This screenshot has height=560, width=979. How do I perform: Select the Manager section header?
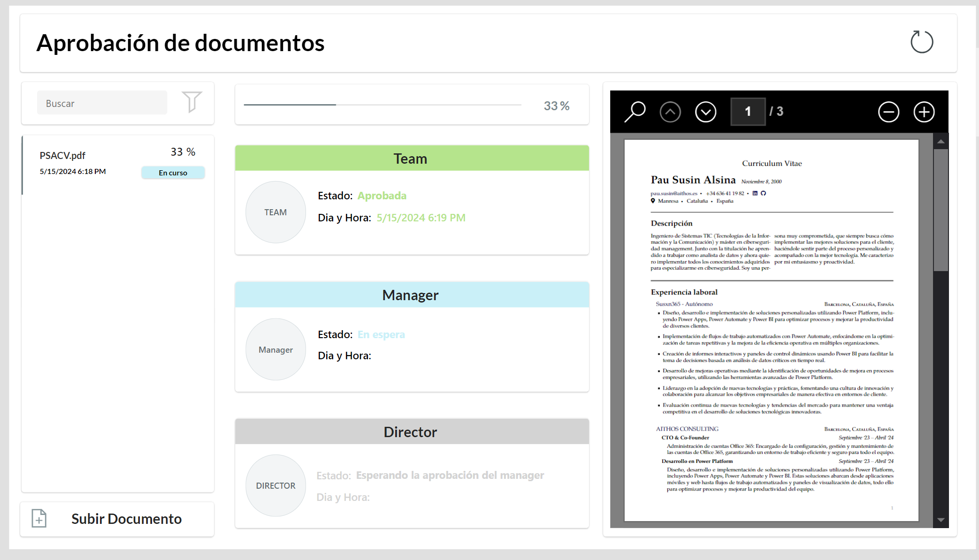pos(412,295)
